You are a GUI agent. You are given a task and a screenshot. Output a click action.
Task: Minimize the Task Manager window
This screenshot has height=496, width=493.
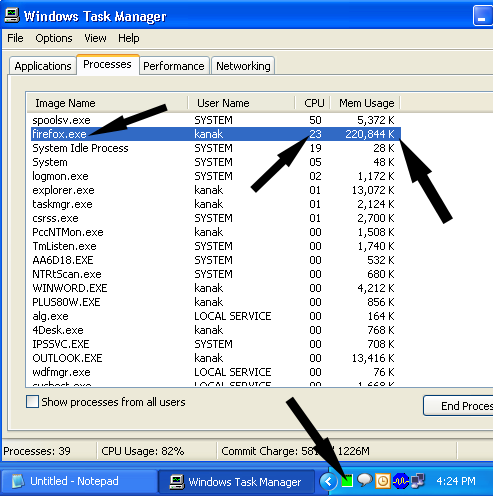click(482, 16)
